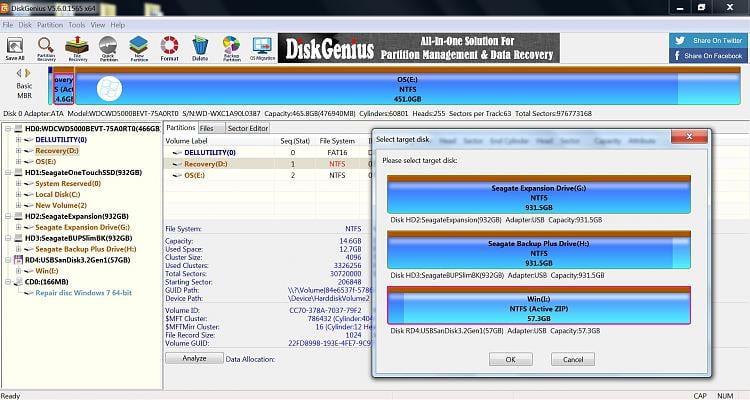Viewport: 750px width, 400px height.
Task: Go to previous disk with left arrow
Action: tap(19, 73)
